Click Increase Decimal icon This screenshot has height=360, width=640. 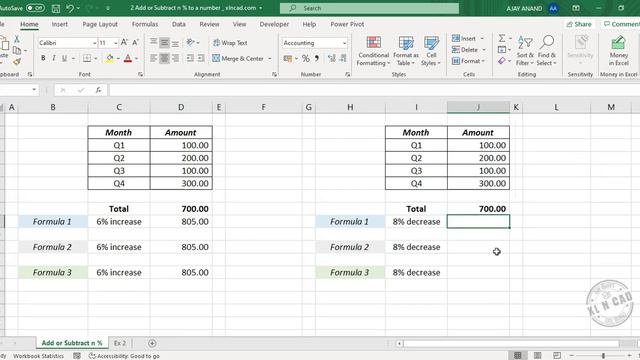pyautogui.click(x=331, y=58)
